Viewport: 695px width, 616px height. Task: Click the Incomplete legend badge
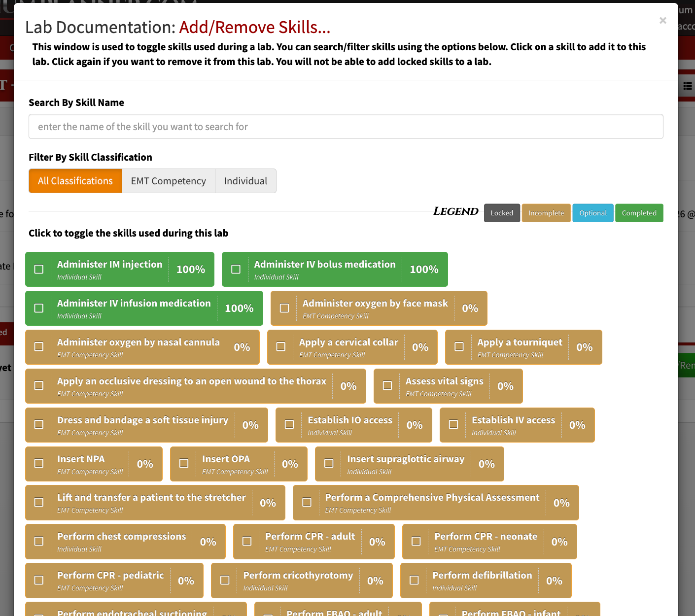546,213
